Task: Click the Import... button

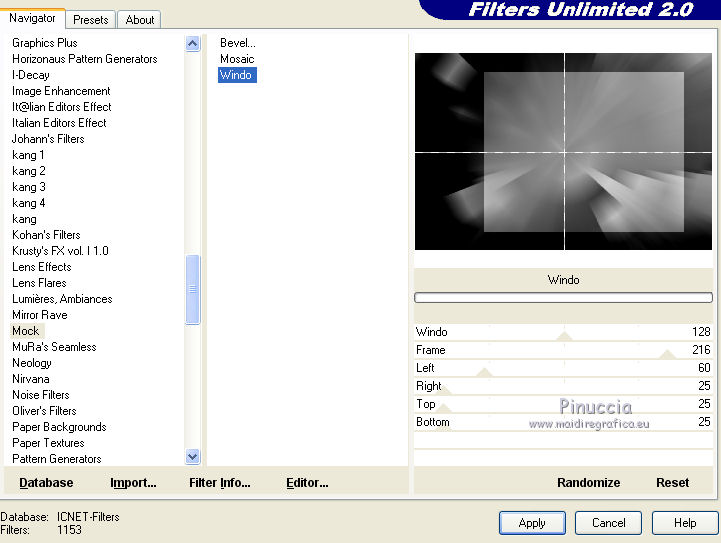Action: [133, 483]
